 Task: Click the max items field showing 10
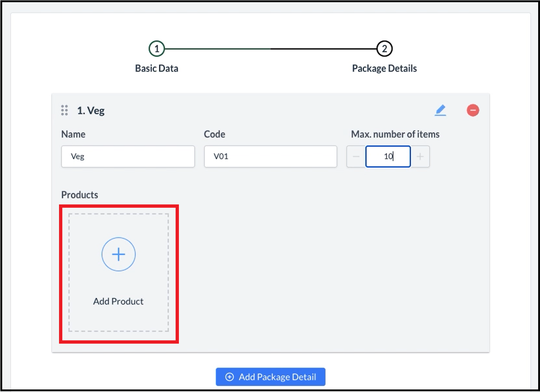(388, 156)
